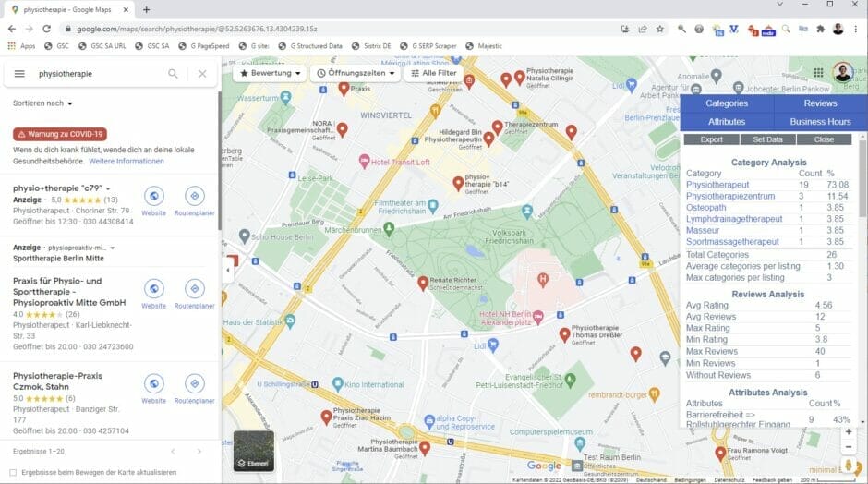Open the Business Hours tab
Image resolution: width=868 pixels, height=484 pixels.
820,122
